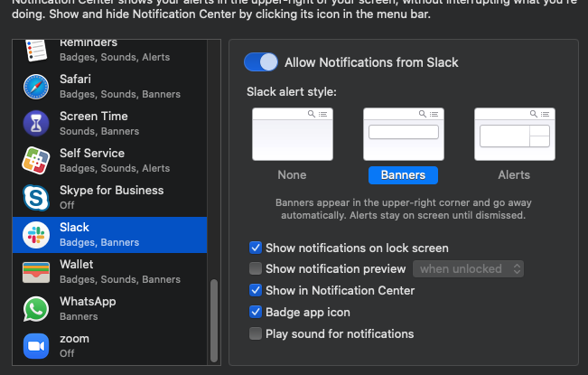Click the zoom camera icon

click(36, 346)
